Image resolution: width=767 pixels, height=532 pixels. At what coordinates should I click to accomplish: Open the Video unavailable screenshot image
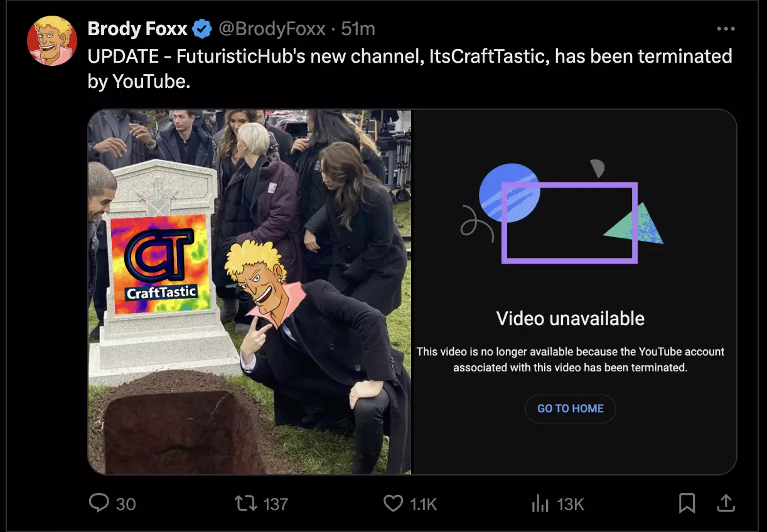(x=574, y=292)
